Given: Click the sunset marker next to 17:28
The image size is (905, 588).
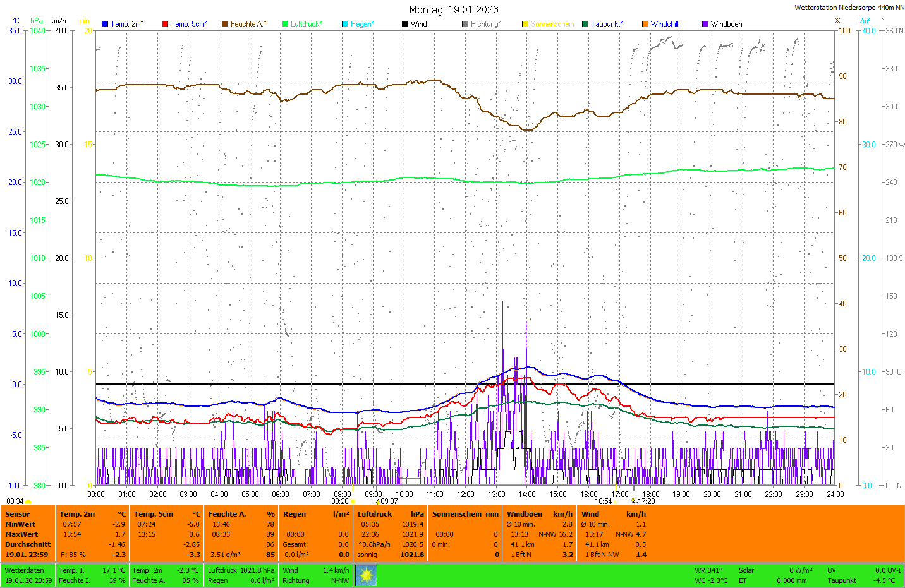Looking at the screenshot, I should 633,501.
